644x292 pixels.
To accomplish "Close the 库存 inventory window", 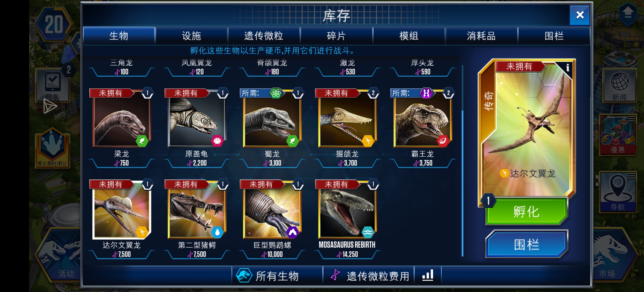I will tap(580, 15).
